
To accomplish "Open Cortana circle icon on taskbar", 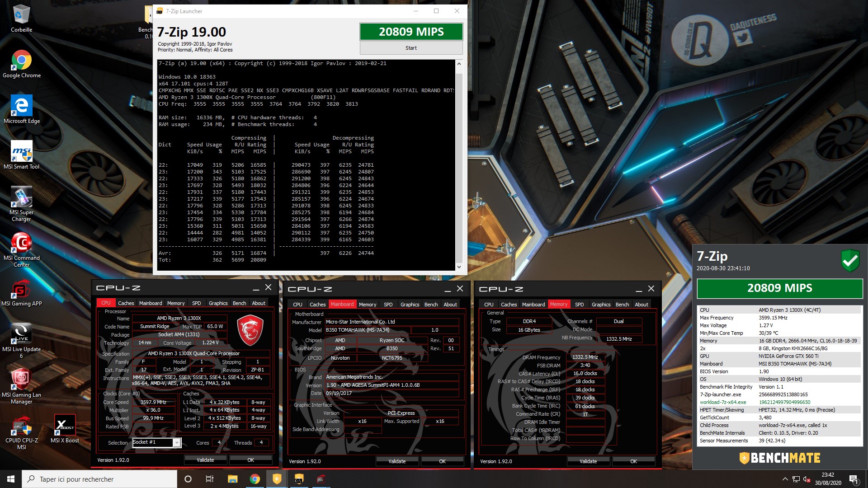I will 188,479.
